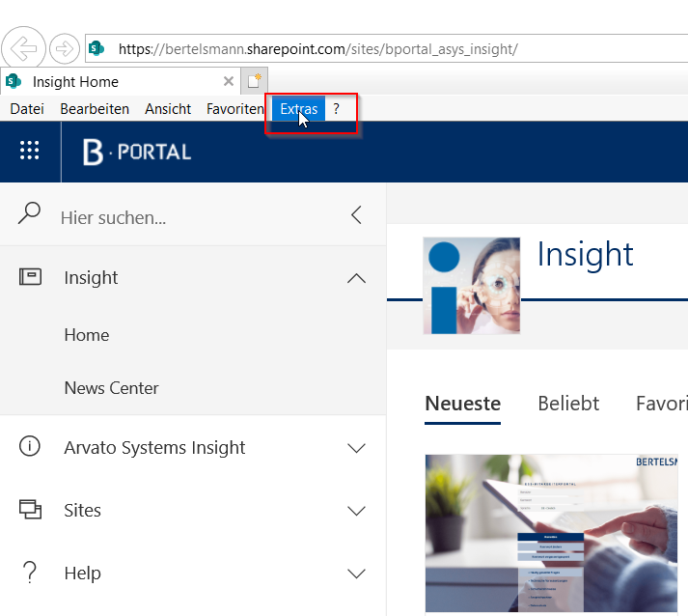Expand the Sites section chevron
Screen dimensions: 688x616
(356, 511)
